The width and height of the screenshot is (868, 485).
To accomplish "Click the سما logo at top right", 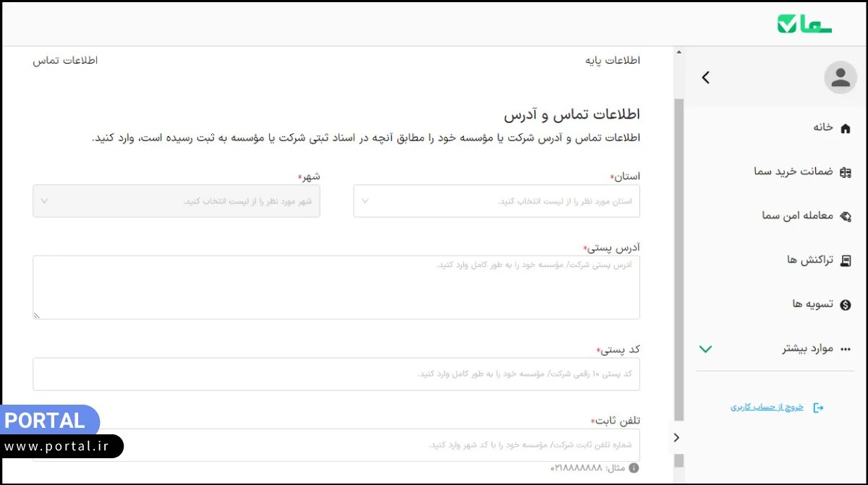I will pyautogui.click(x=804, y=22).
